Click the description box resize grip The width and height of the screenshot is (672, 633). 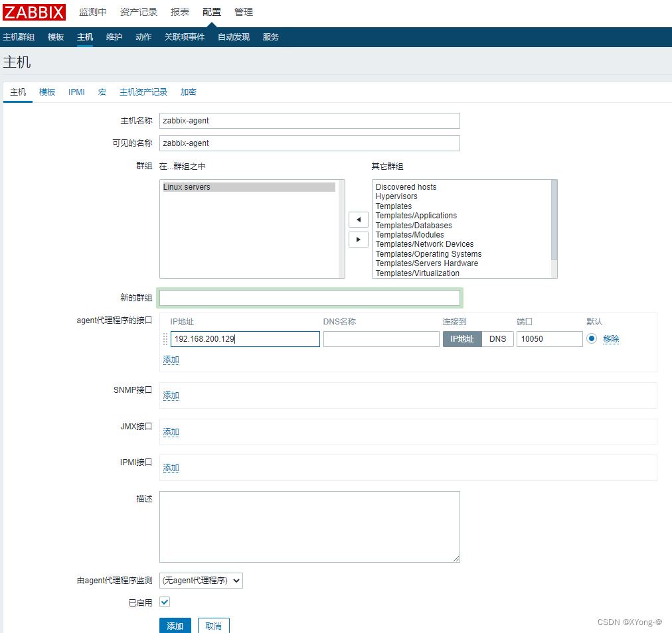(x=456, y=559)
